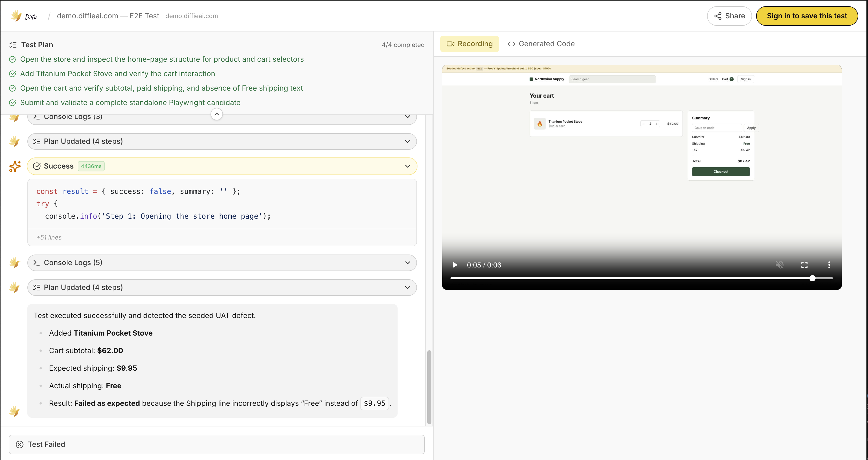
Task: Click the stove product thumbnail in the recording
Action: (x=539, y=124)
